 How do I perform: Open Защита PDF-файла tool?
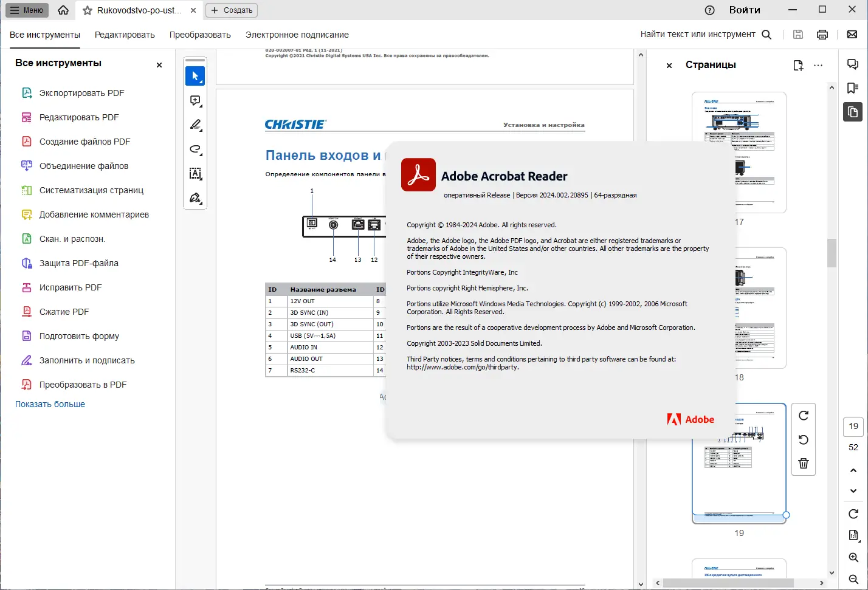coord(79,263)
